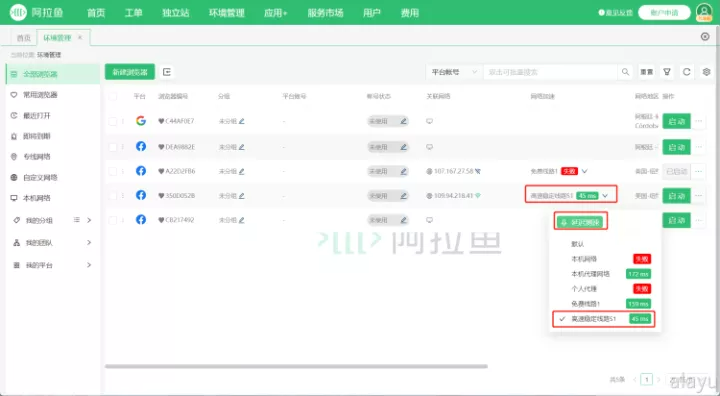Open the 工单 top menu
This screenshot has width=720, height=396.
(x=134, y=13)
